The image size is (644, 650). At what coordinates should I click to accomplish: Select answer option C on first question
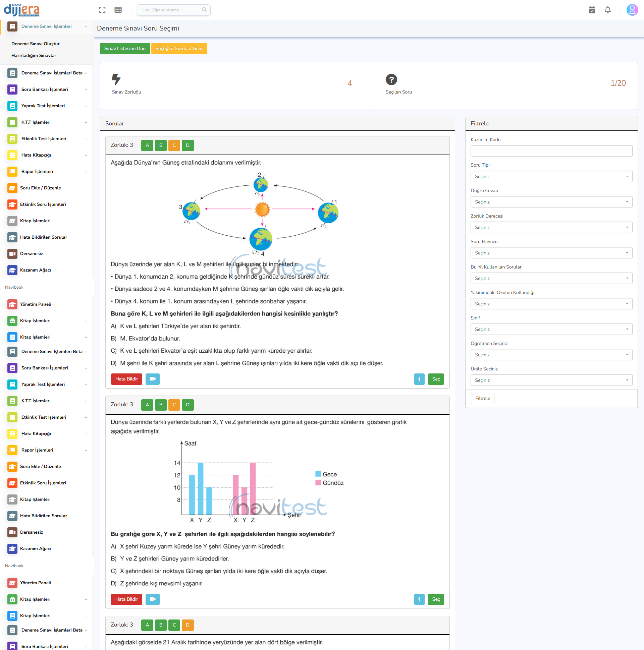[x=174, y=145]
